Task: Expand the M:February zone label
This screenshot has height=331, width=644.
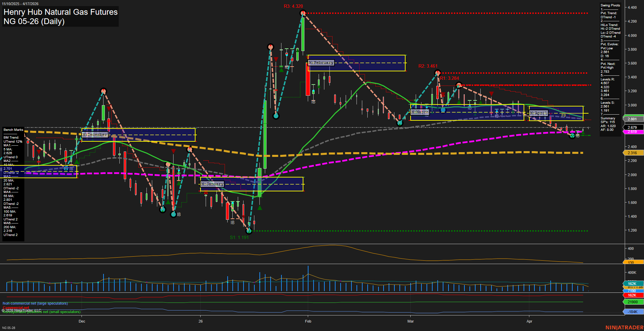Action: 321,63
